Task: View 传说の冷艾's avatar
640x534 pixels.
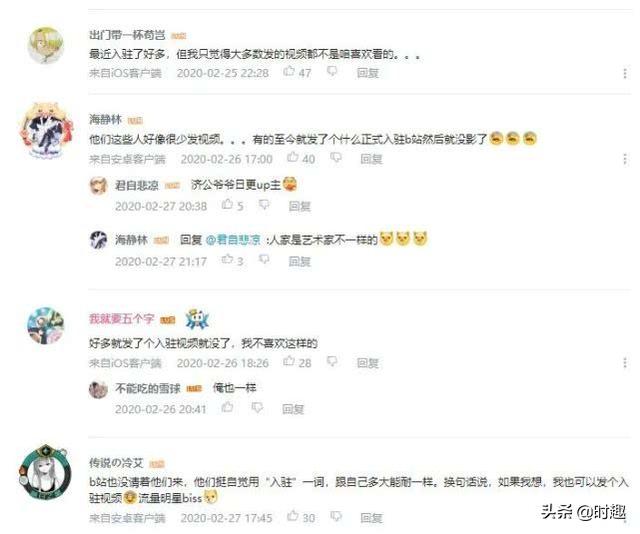Action: [45, 473]
